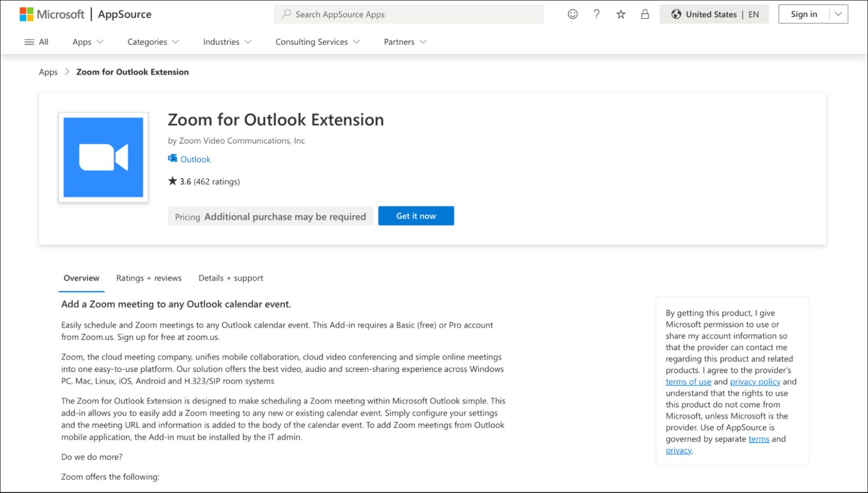Click the smiley feedback icon

[x=572, y=14]
